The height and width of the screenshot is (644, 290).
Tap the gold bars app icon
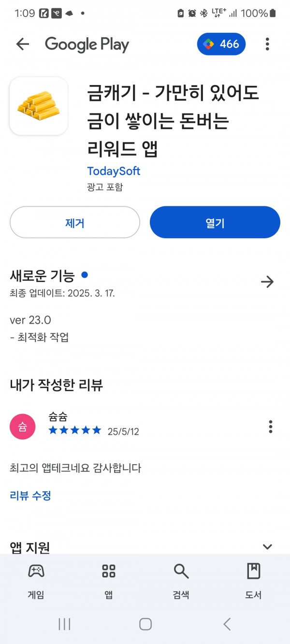39,106
